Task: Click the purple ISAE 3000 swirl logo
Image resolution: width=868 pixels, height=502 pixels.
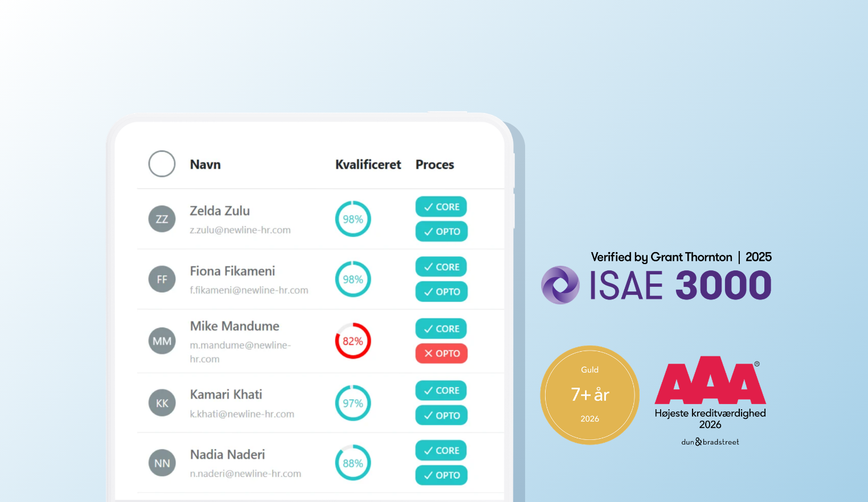Action: (x=560, y=285)
